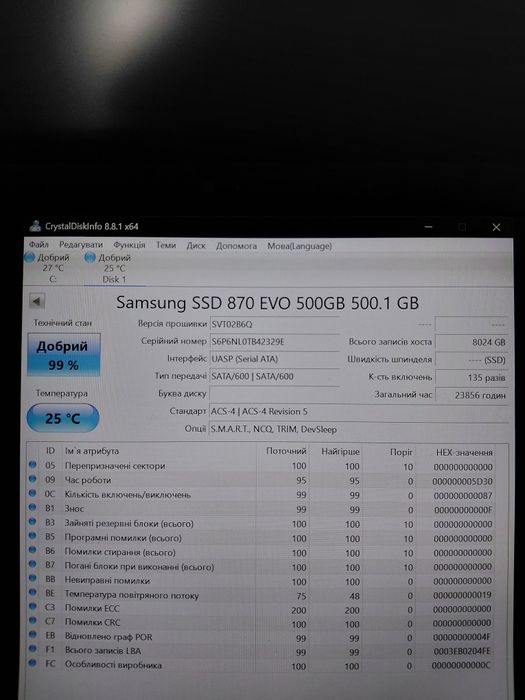This screenshot has width=525, height=700.
Task: Click the status circle icon for Disk 1
Action: 90,257
